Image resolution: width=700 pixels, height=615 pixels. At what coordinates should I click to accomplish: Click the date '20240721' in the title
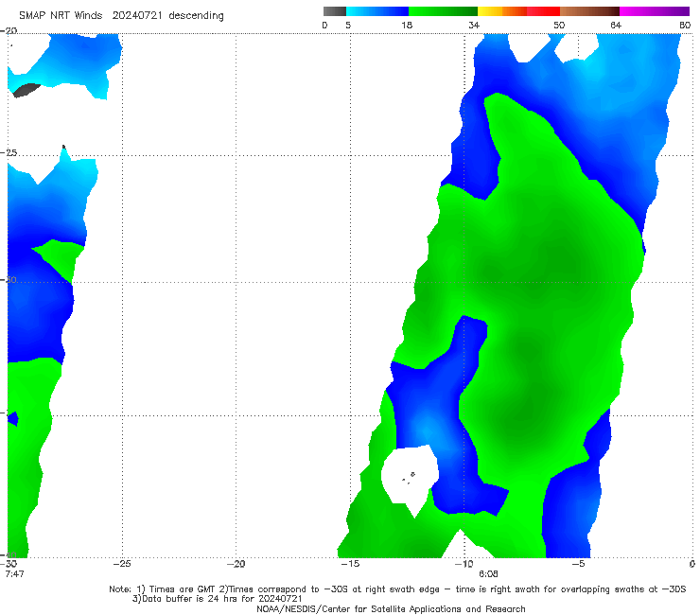point(137,15)
